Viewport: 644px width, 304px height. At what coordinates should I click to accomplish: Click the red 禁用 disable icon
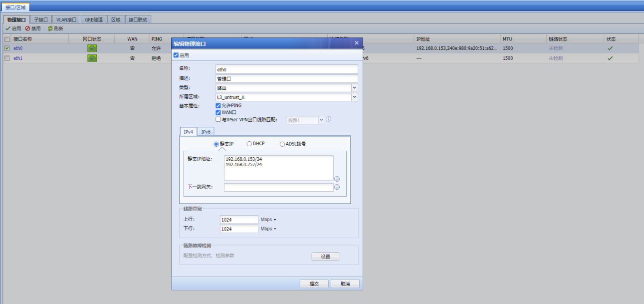click(28, 28)
